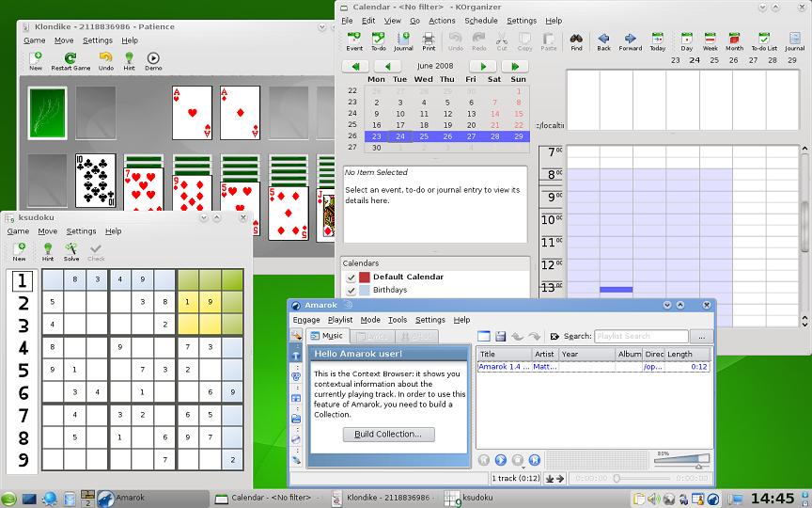Open the Move menu in Patience

click(x=64, y=40)
